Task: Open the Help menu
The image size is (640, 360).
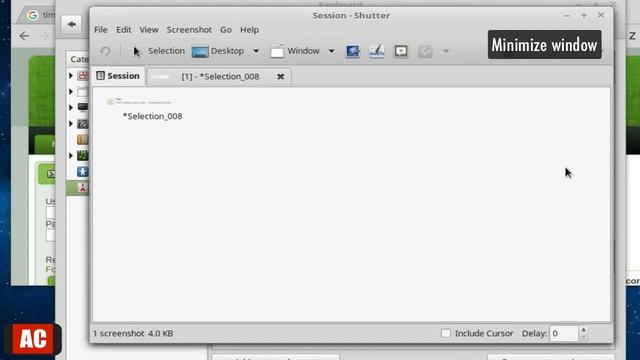Action: click(x=249, y=30)
